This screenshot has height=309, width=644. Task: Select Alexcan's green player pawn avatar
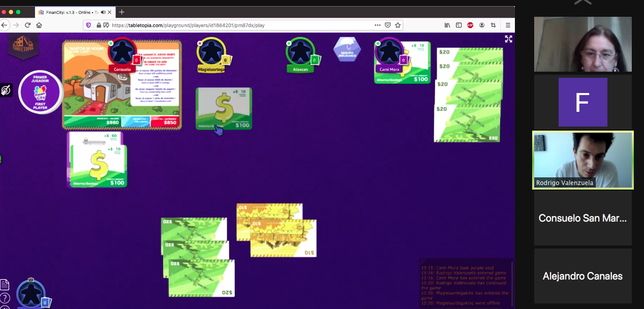tap(300, 51)
